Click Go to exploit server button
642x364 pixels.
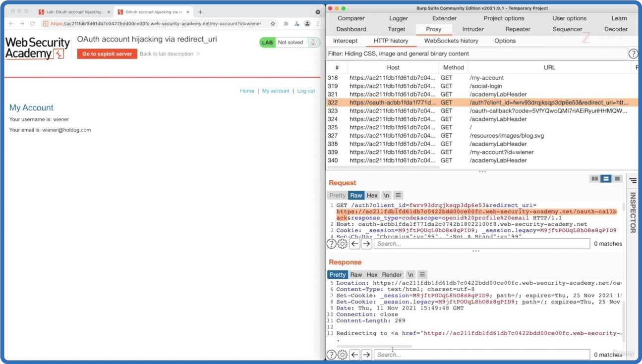[107, 54]
